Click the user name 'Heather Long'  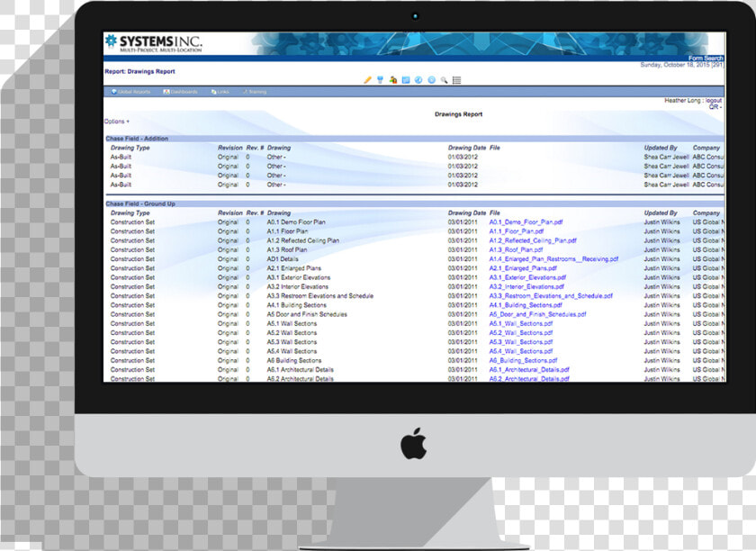click(x=682, y=100)
